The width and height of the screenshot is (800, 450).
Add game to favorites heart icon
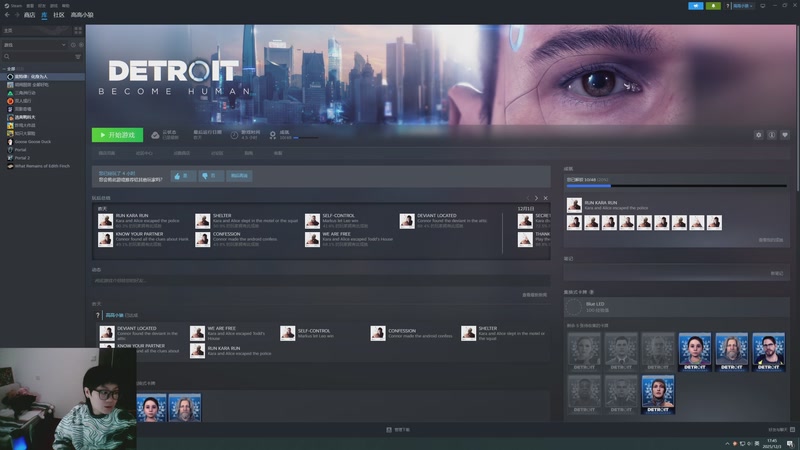tap(785, 135)
